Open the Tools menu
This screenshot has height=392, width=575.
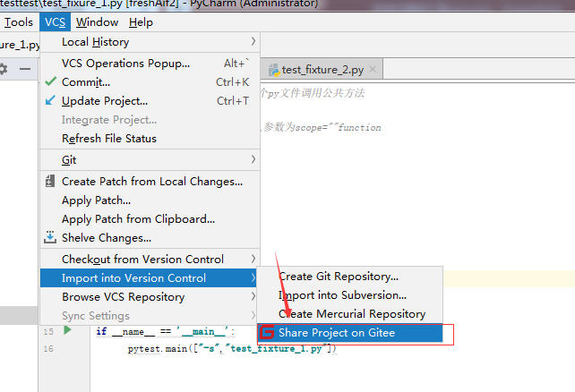[18, 22]
